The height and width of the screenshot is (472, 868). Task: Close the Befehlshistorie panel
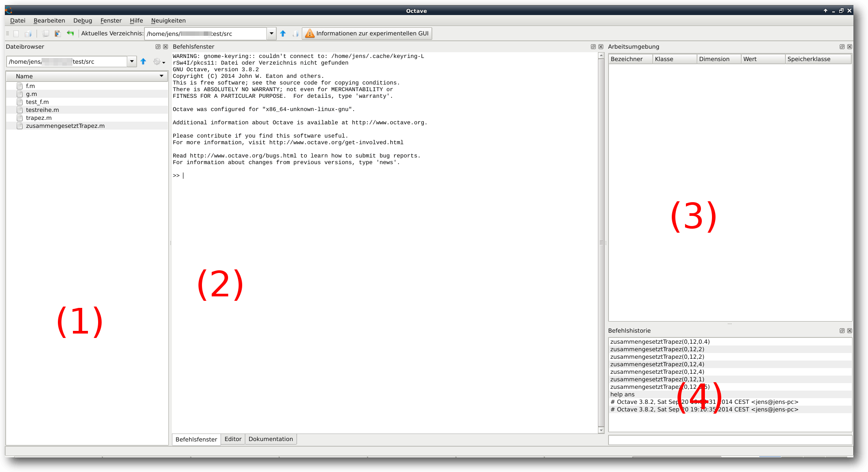pyautogui.click(x=850, y=331)
